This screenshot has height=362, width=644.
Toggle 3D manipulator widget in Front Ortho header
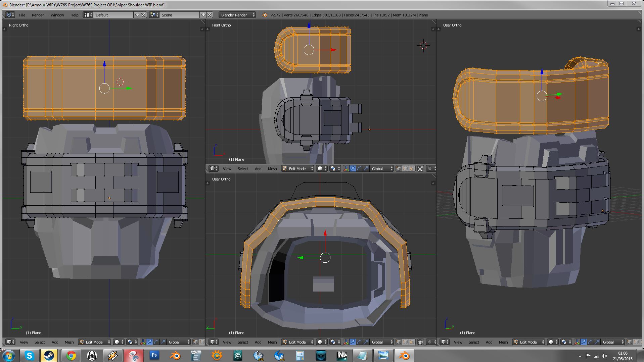(346, 168)
